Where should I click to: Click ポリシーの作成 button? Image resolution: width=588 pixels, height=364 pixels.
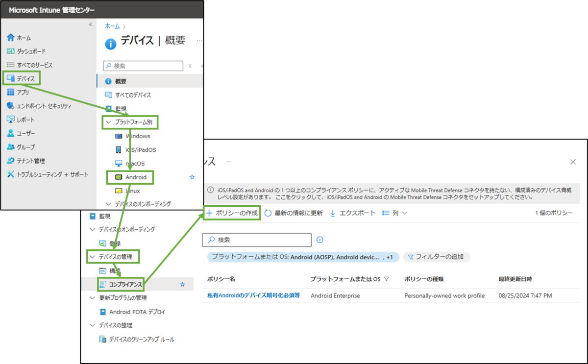point(232,213)
